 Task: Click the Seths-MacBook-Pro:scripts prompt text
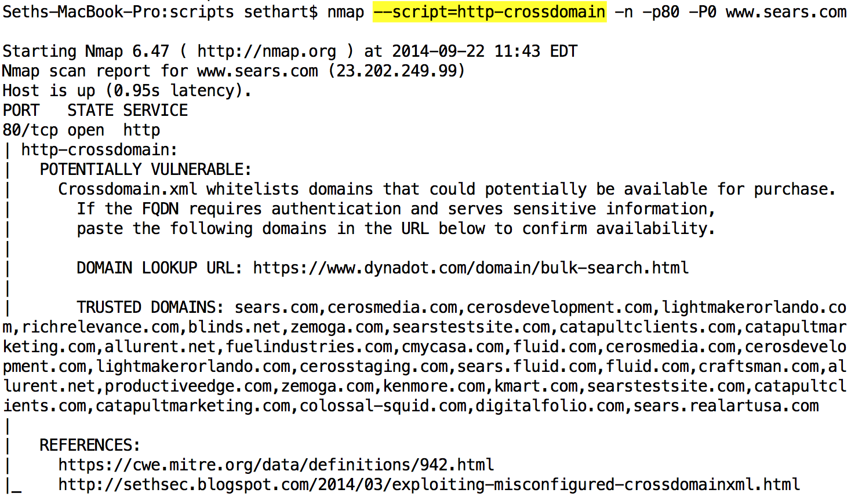118,12
